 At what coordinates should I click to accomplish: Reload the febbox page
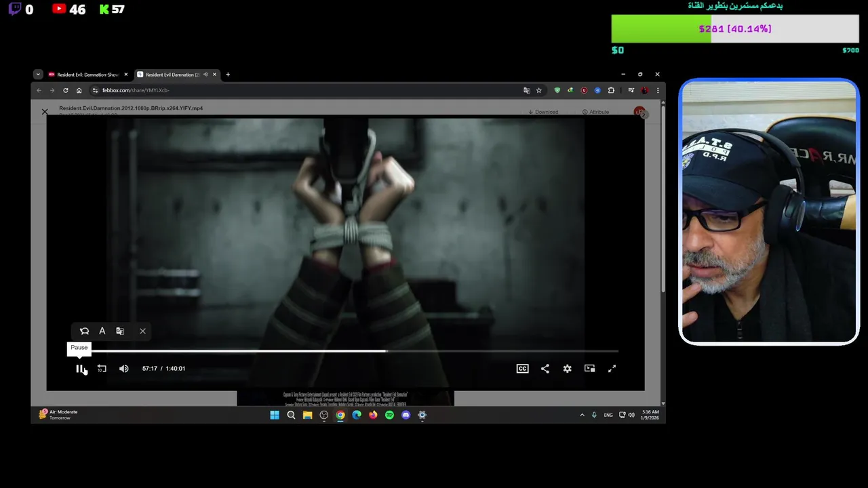(65, 90)
